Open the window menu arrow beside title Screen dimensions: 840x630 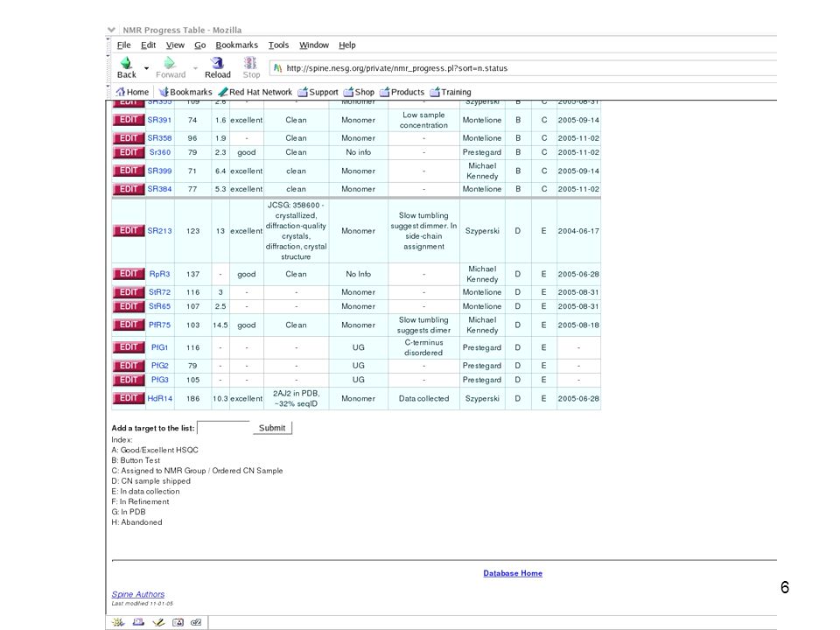[x=111, y=30]
